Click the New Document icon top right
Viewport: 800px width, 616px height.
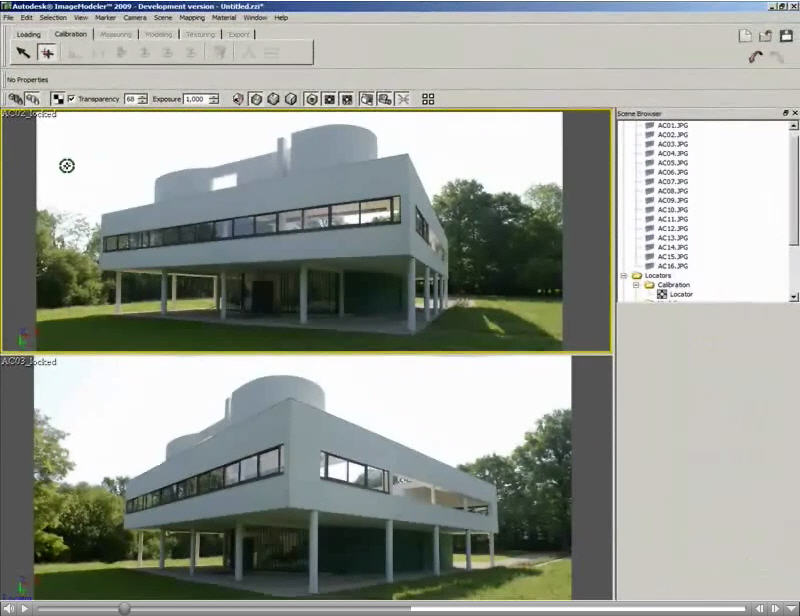(745, 36)
